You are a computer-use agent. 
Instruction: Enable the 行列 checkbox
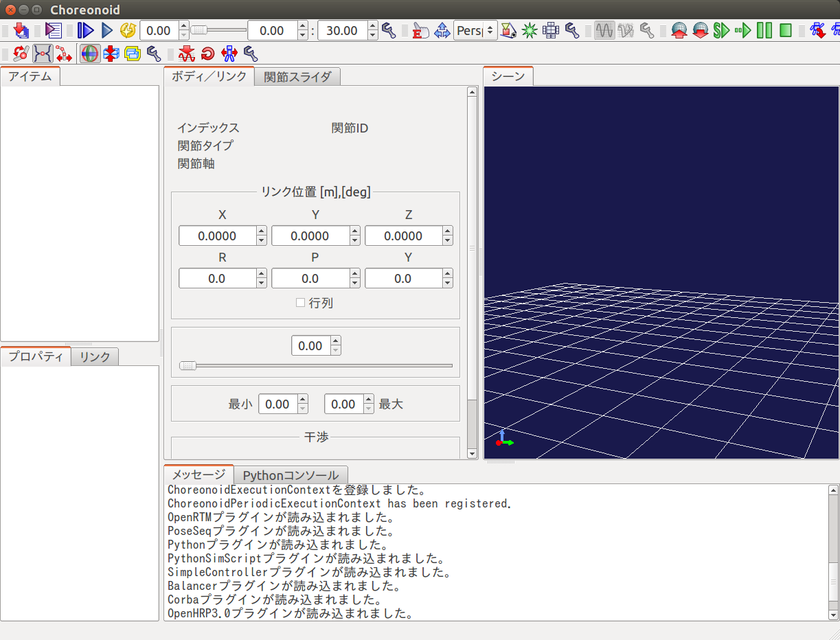pos(300,302)
